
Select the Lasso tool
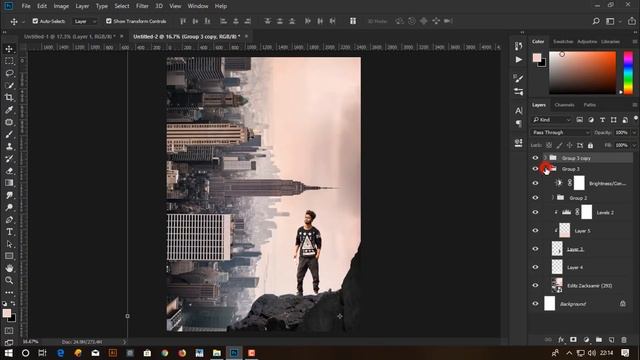9,73
